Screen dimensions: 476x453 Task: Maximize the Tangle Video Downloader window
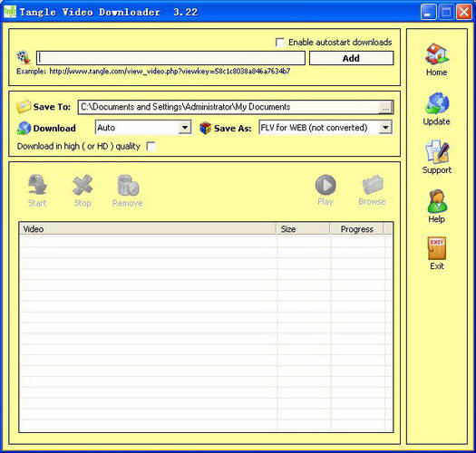pyautogui.click(x=446, y=12)
